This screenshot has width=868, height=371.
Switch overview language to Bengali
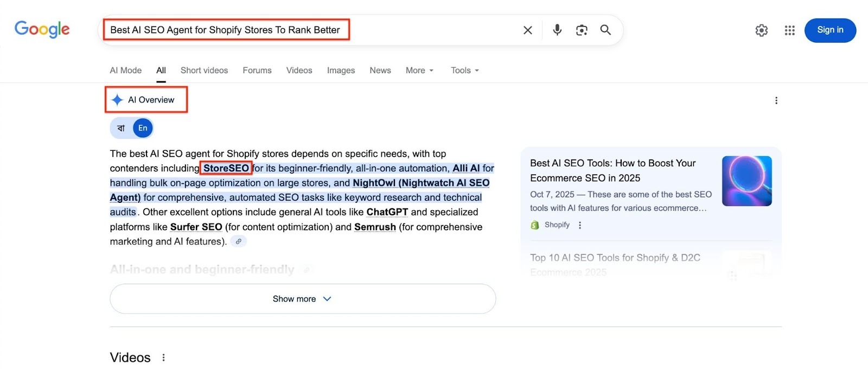pos(122,128)
